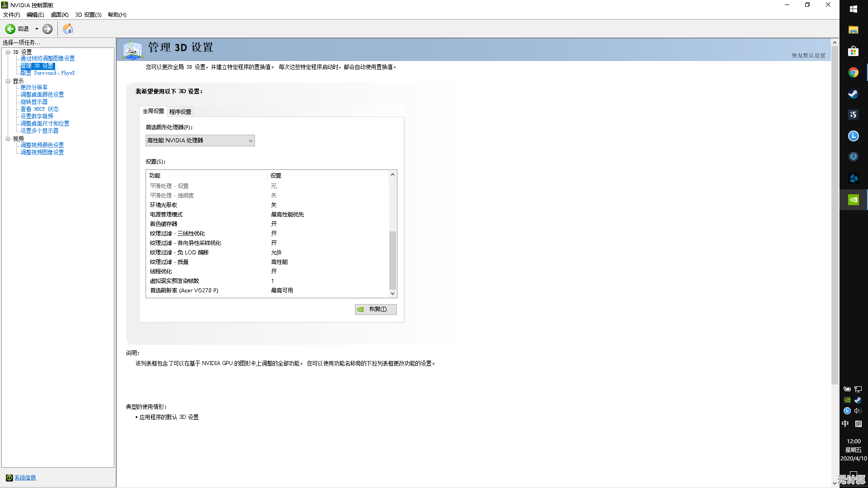Launch Google Chrome from the taskbar
This screenshot has height=488, width=868.
pos(854,72)
